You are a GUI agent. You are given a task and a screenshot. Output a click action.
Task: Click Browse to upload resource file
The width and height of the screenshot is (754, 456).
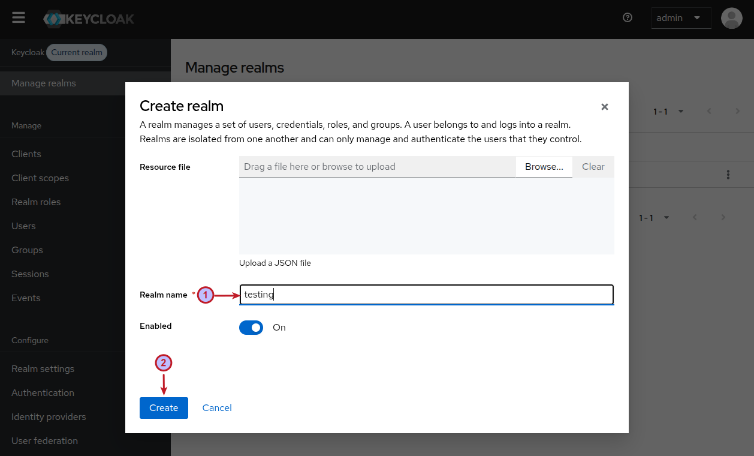coord(544,167)
